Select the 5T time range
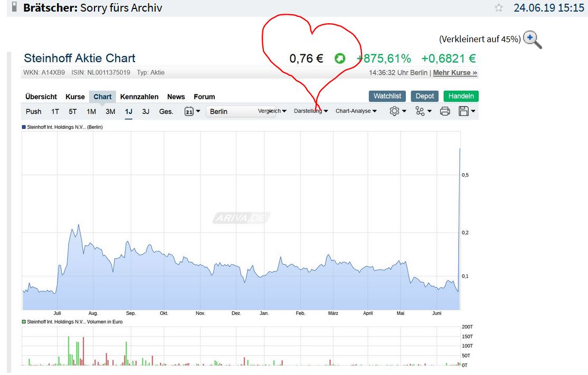Viewport: 588px width, 375px height. click(x=73, y=111)
